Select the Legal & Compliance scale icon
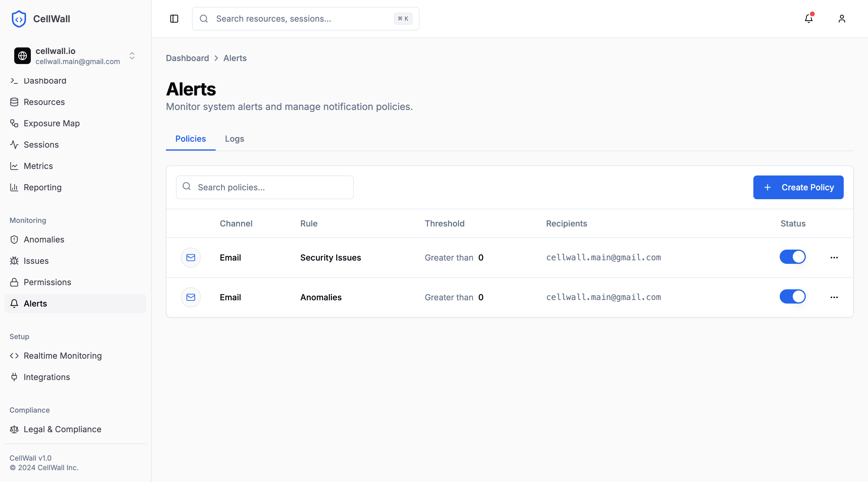The height and width of the screenshot is (482, 868). pyautogui.click(x=14, y=430)
